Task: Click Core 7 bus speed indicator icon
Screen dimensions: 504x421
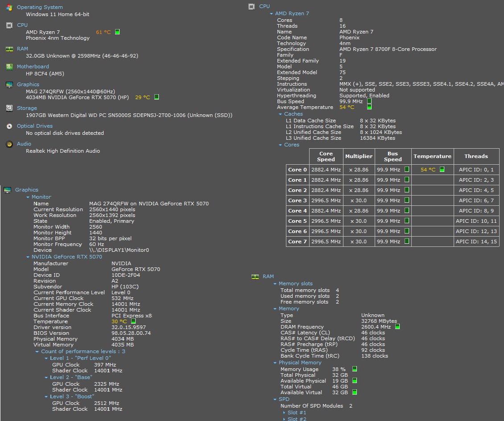Action: tap(407, 241)
